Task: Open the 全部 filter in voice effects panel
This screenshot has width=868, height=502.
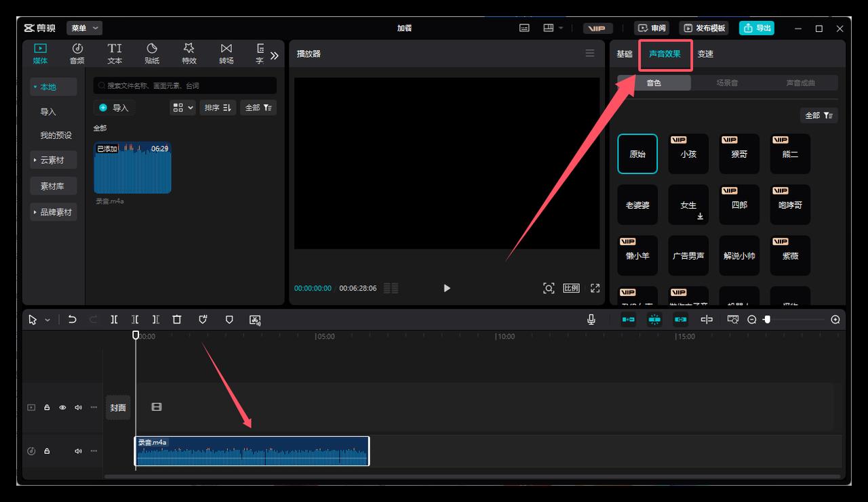Action: tap(818, 116)
